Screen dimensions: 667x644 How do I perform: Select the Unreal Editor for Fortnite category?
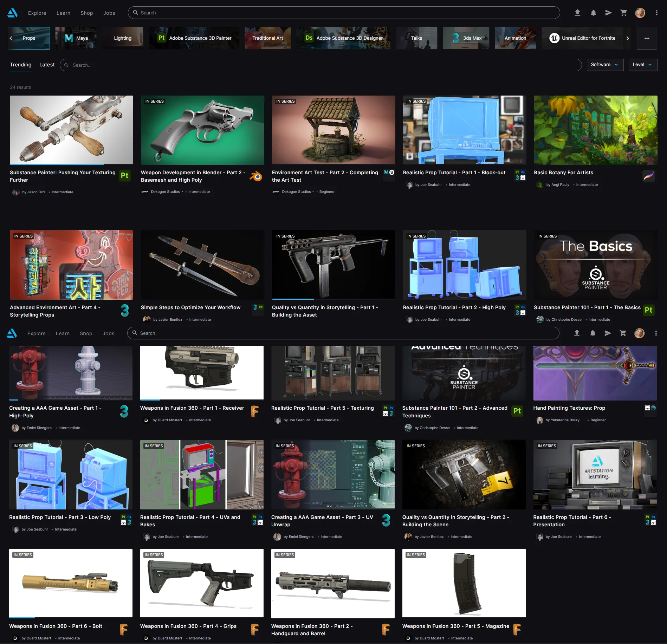click(583, 38)
